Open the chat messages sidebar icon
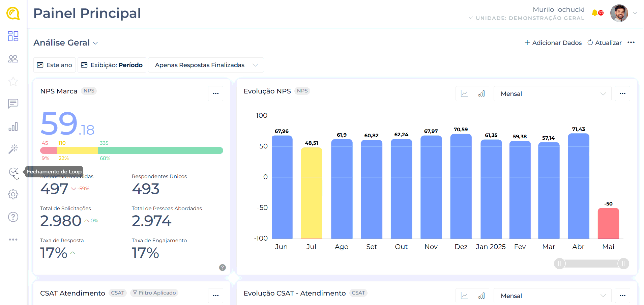The width and height of the screenshot is (644, 305). pyautogui.click(x=13, y=104)
